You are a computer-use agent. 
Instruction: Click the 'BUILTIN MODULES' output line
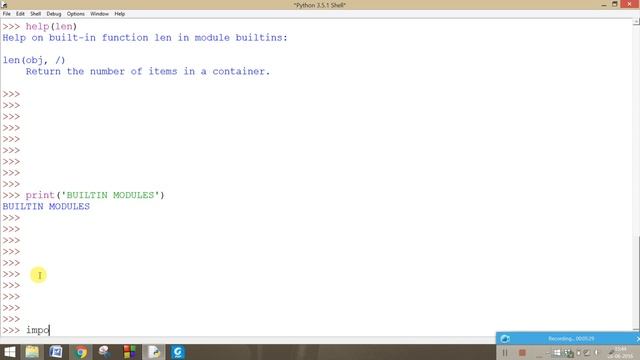pos(46,207)
